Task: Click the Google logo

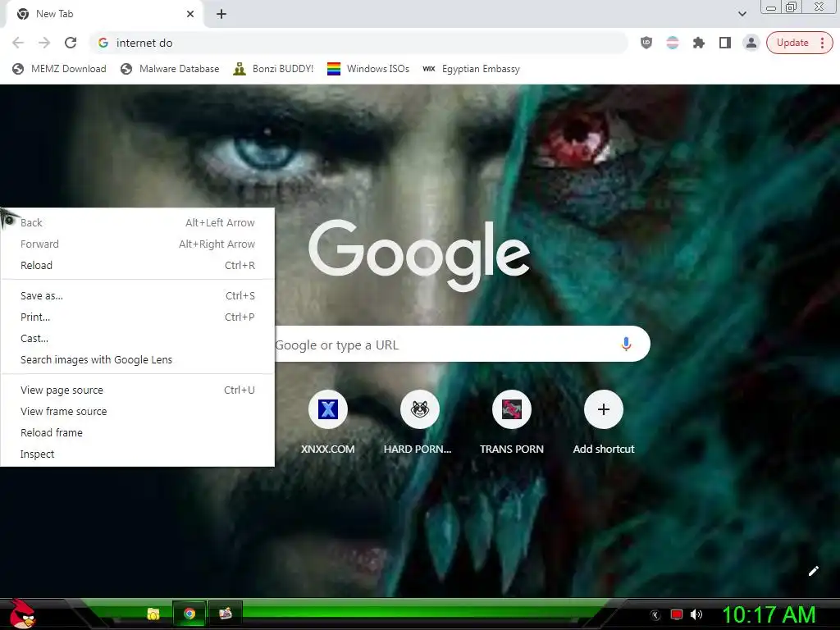Action: [x=419, y=256]
